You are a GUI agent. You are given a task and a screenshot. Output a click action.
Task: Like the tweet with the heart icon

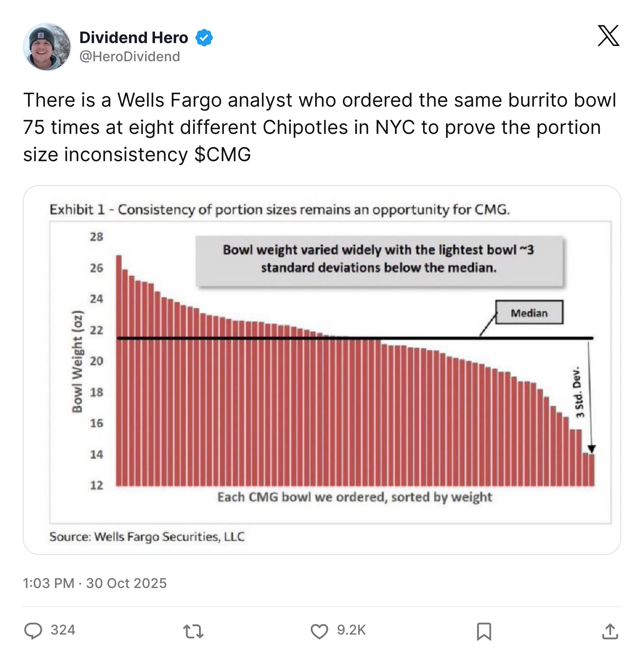(x=319, y=631)
